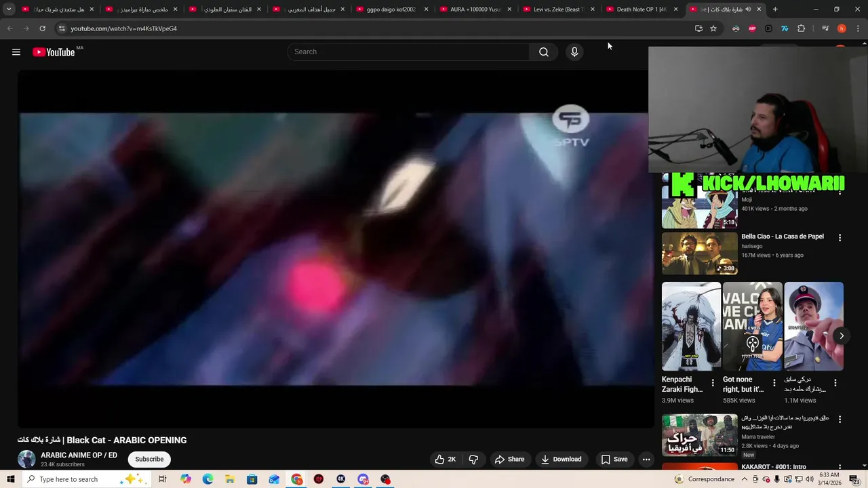Save the video to a playlist
868x488 pixels.
click(614, 460)
